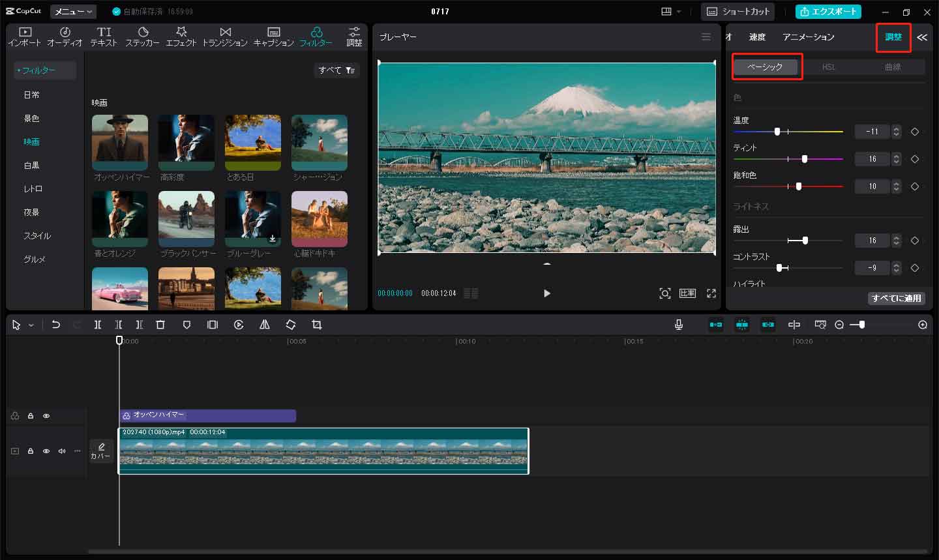Image resolution: width=939 pixels, height=560 pixels.
Task: Click the mirror flip icon in timeline toolbar
Action: pyautogui.click(x=265, y=325)
